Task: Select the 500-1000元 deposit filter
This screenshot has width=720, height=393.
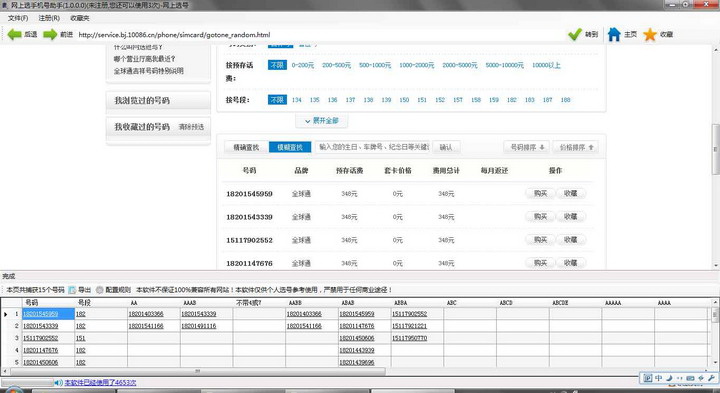Action: [x=375, y=65]
